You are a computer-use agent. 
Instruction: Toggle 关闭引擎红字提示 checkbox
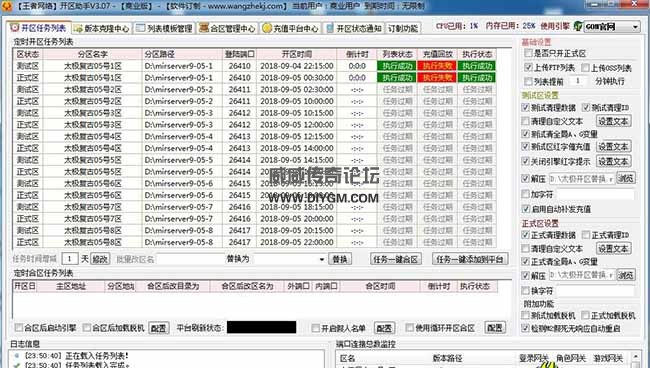[x=526, y=161]
